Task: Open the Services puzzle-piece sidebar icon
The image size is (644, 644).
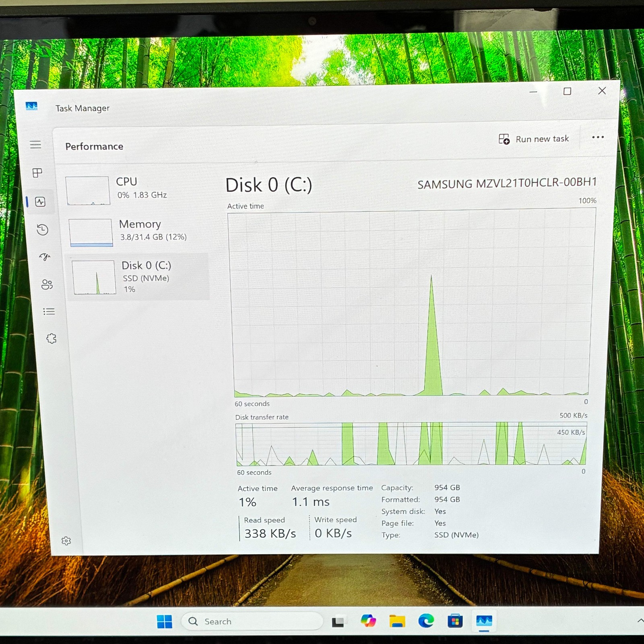Action: 51,339
